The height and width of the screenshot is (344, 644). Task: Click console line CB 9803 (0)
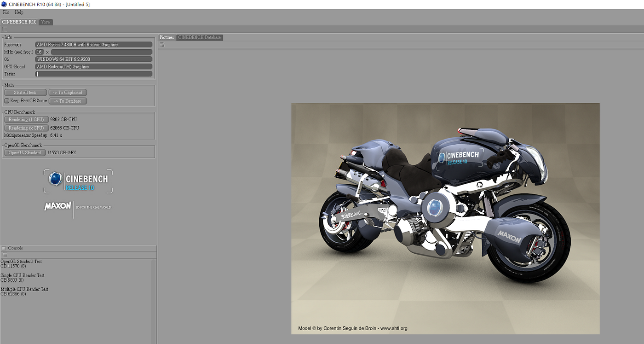(12, 280)
